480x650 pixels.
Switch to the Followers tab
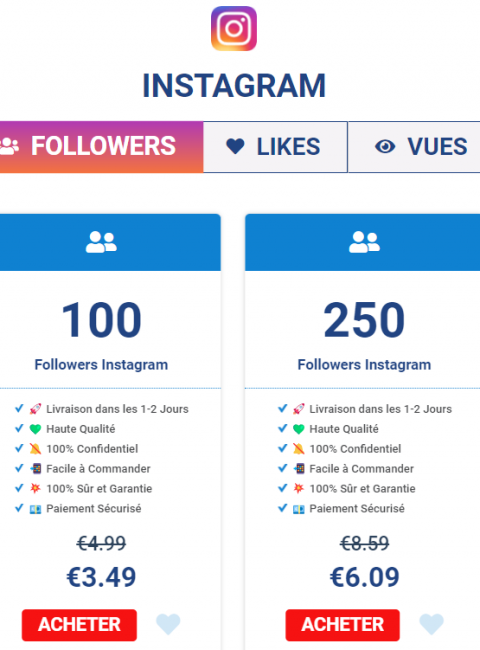pos(102,147)
